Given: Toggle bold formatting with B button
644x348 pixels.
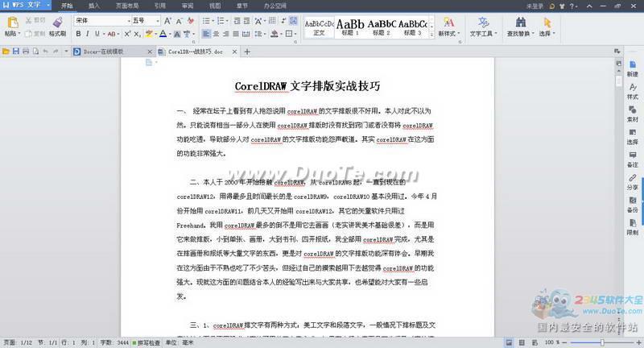Looking at the screenshot, I should click(x=78, y=34).
